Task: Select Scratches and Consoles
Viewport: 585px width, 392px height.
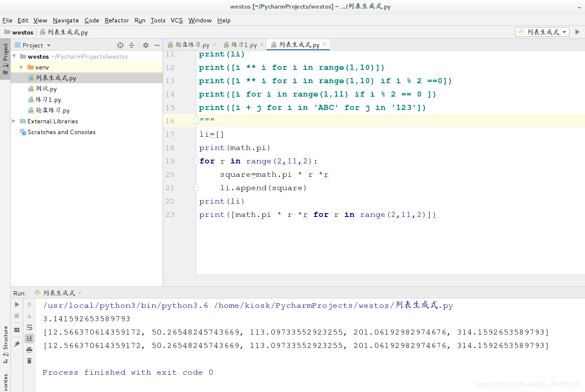Action: [61, 132]
